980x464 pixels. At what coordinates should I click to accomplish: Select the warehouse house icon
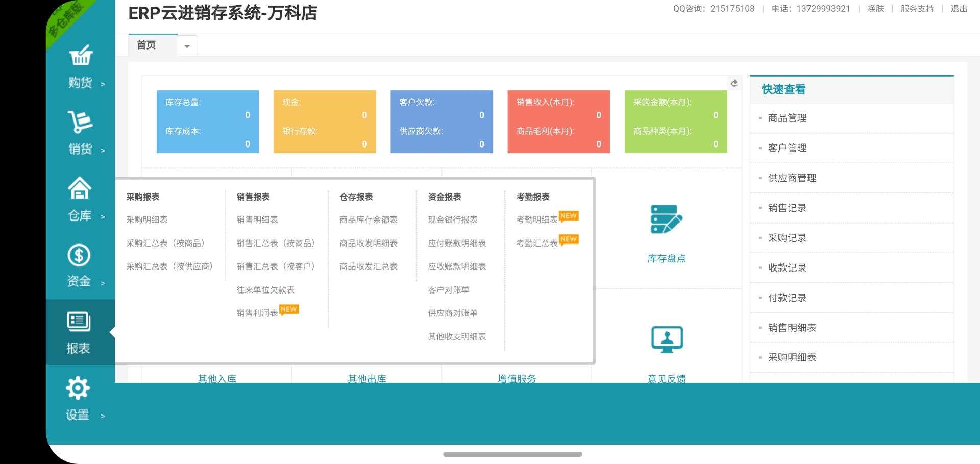(x=80, y=188)
